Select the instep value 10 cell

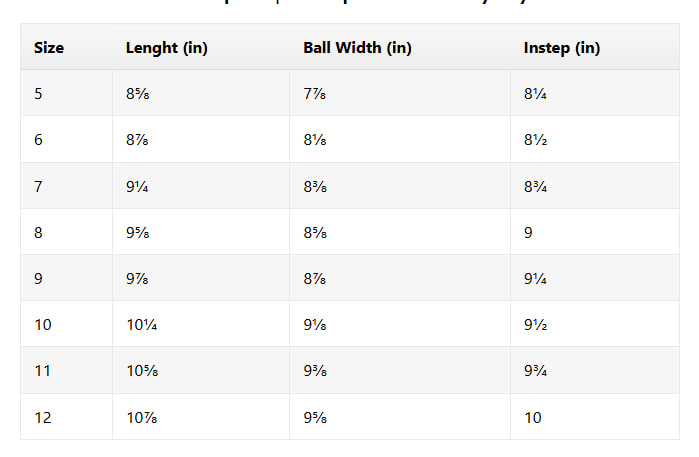click(532, 417)
